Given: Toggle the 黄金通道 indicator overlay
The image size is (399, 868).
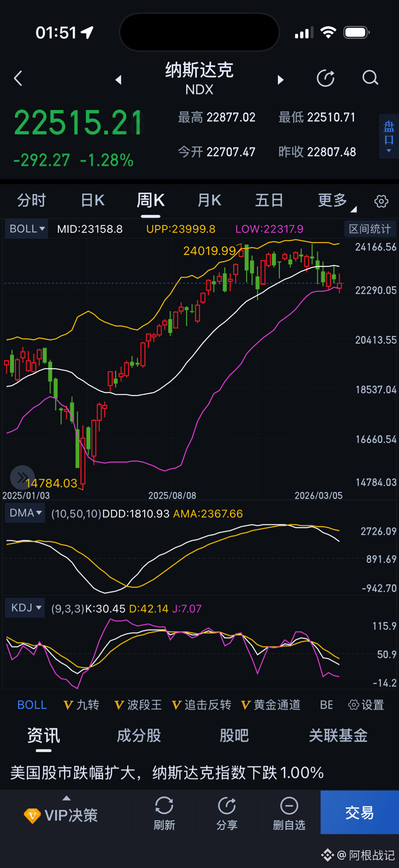Looking at the screenshot, I should click(271, 705).
